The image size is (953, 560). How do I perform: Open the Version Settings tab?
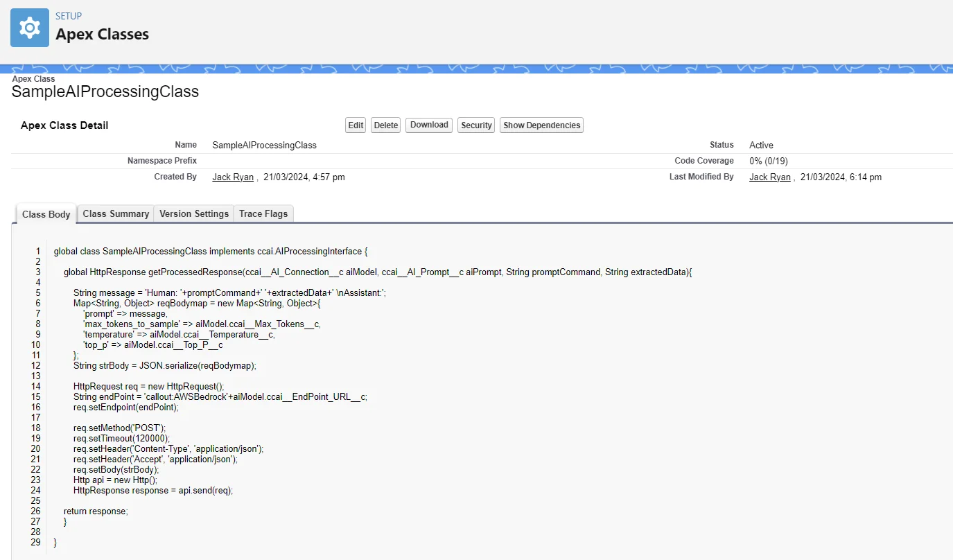(x=194, y=213)
